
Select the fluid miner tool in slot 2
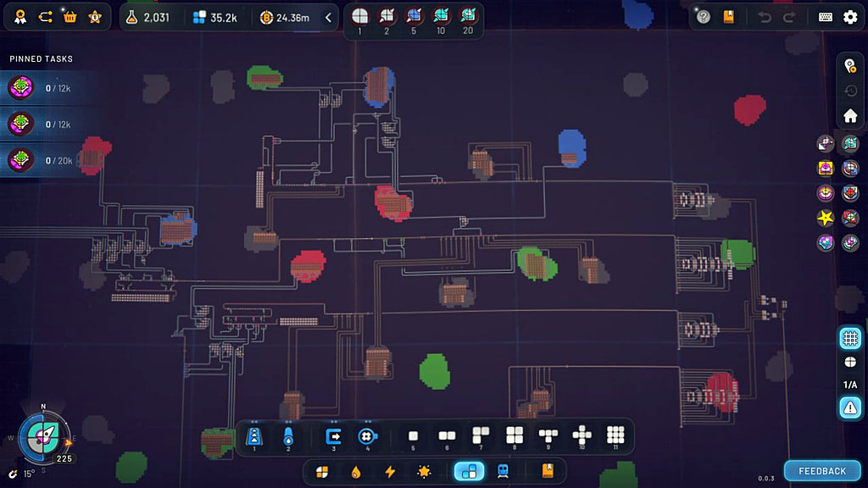(288, 436)
